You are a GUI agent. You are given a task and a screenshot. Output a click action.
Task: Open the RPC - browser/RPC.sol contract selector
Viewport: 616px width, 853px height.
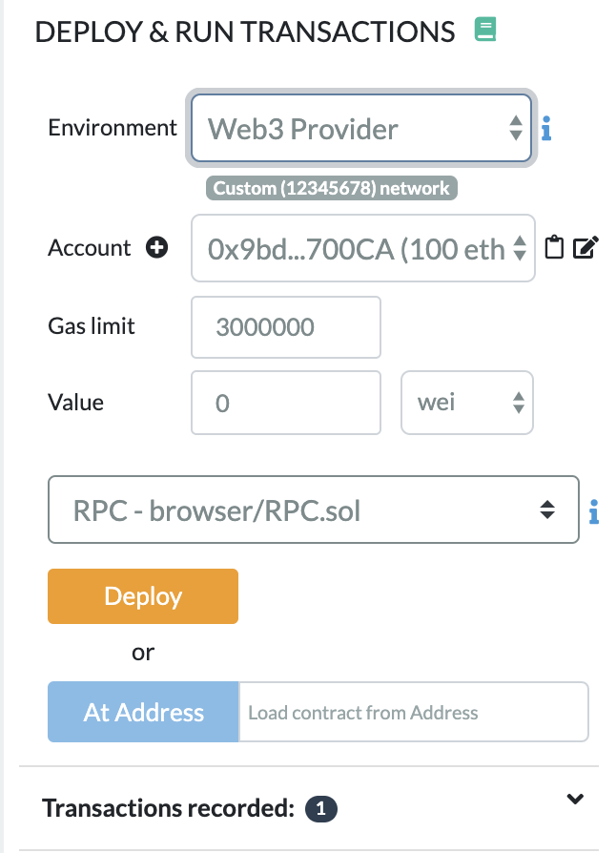[314, 510]
